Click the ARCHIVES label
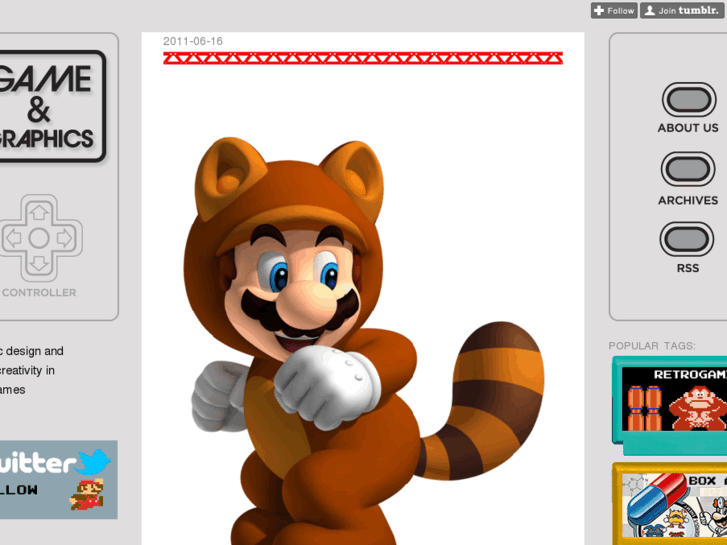Image resolution: width=727 pixels, height=545 pixels. click(x=688, y=200)
